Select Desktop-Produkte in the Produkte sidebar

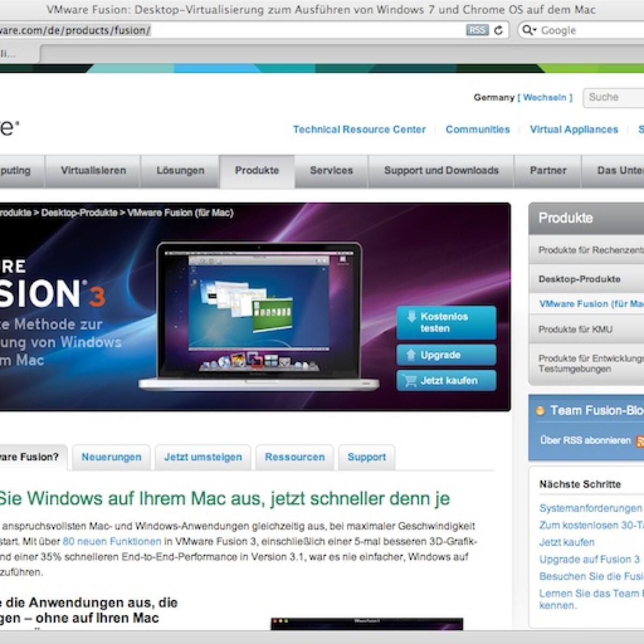580,279
